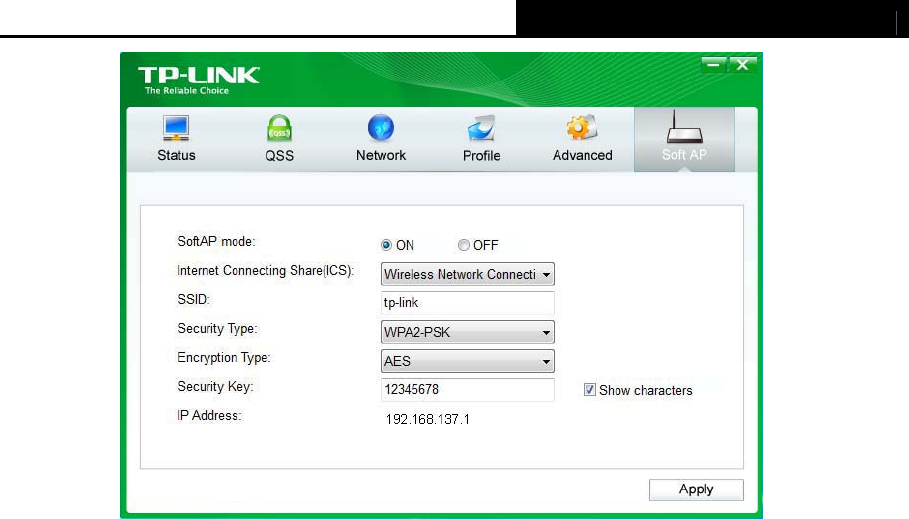Image resolution: width=909 pixels, height=519 pixels.
Task: Click The Reliable Choice tagline
Action: pos(187,91)
